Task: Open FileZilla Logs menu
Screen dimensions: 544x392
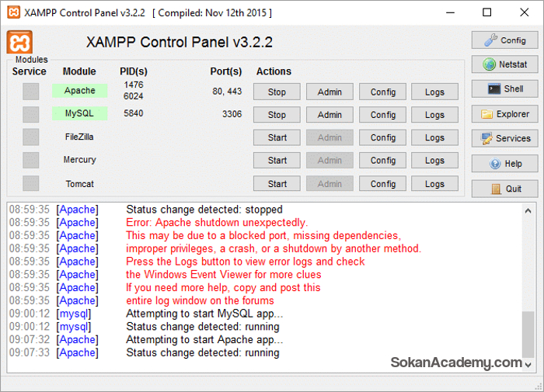Action: (434, 137)
